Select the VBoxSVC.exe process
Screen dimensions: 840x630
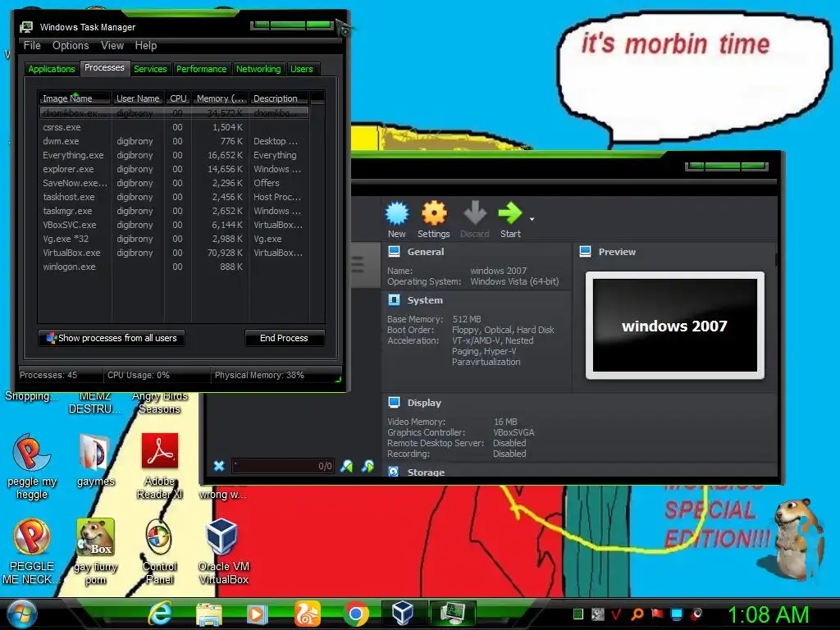click(174, 225)
